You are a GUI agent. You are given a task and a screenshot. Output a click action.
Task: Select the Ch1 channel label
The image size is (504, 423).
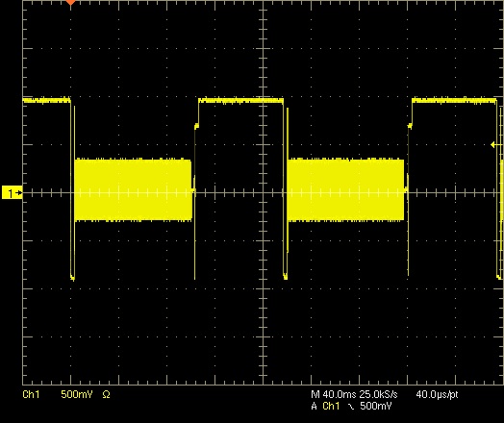[x=31, y=394]
